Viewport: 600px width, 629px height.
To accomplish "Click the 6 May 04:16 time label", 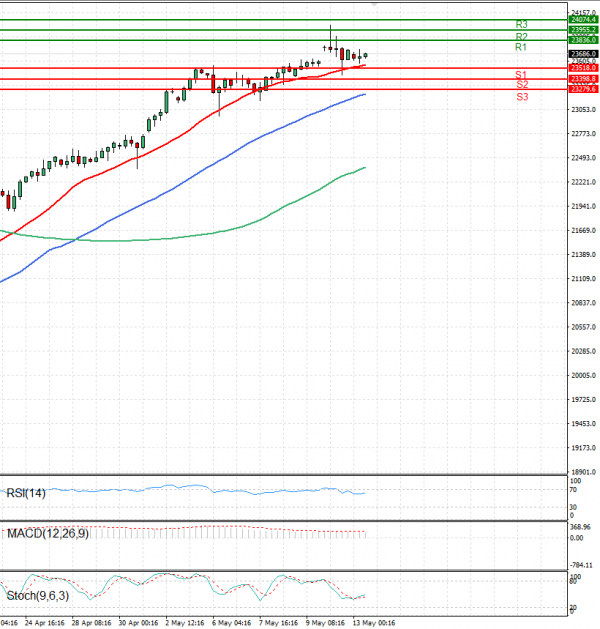I will (232, 623).
